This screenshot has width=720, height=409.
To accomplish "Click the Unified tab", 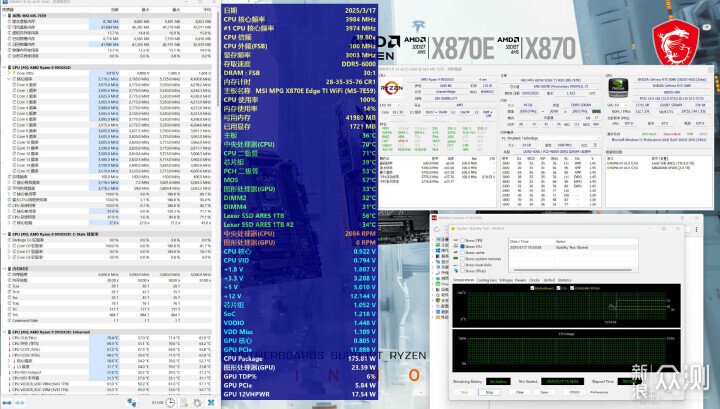I will click(549, 280).
